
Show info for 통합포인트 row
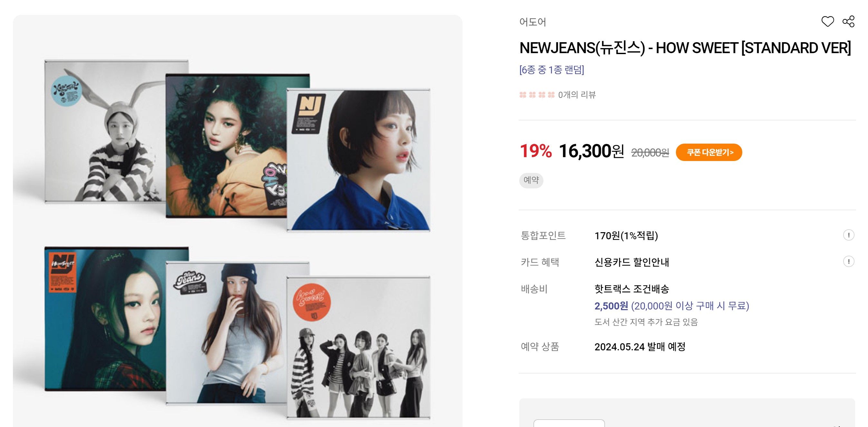click(x=848, y=235)
